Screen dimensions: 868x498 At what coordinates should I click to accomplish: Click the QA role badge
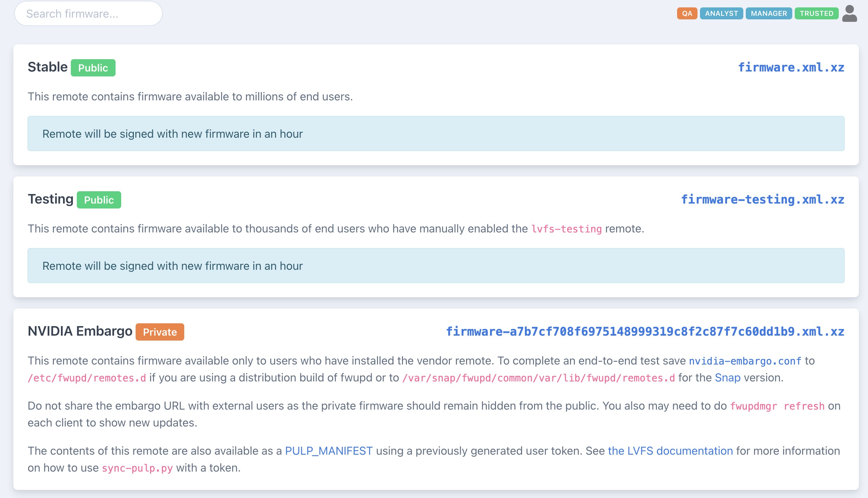click(686, 13)
